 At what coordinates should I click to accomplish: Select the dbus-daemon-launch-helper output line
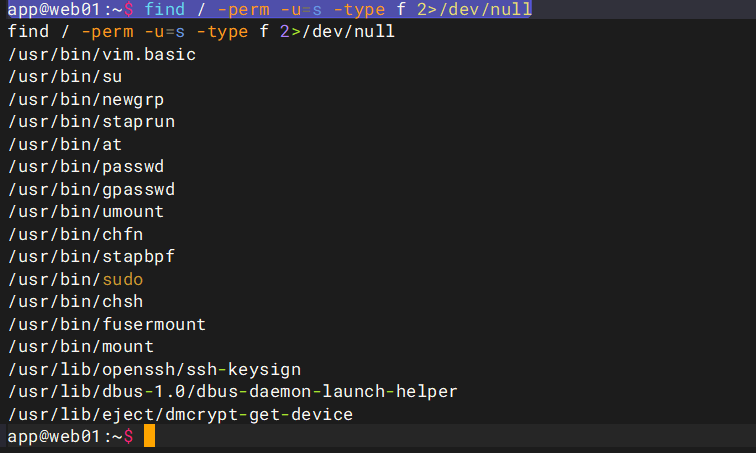pyautogui.click(x=232, y=391)
